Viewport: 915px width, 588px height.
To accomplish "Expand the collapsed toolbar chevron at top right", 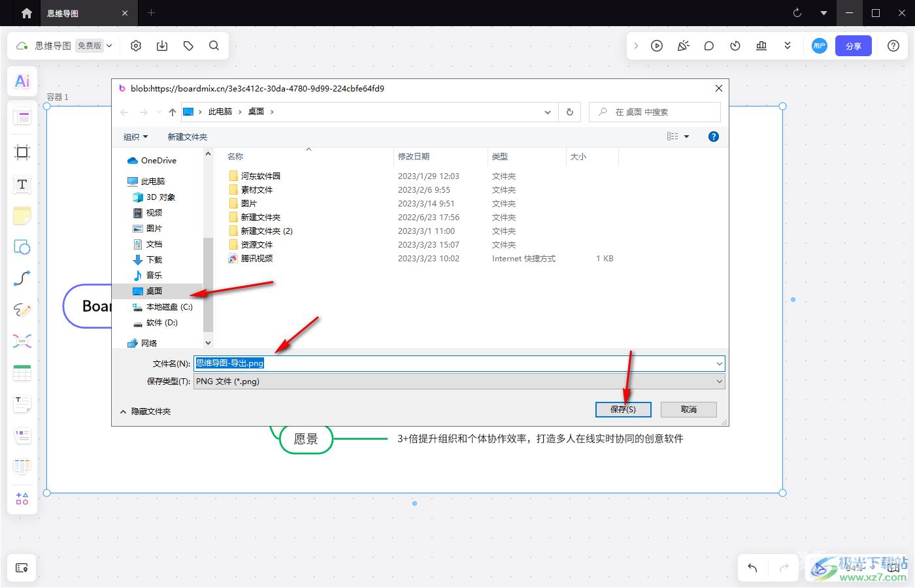I will tap(636, 46).
